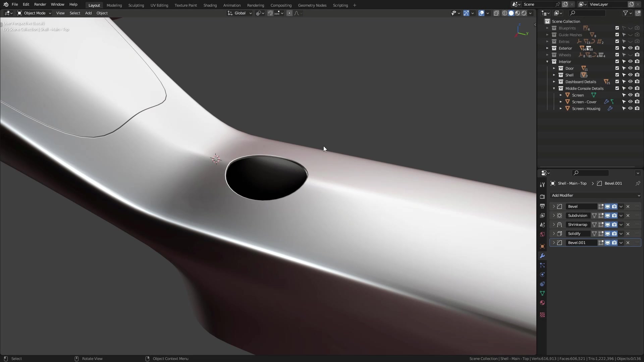Uncheck the Exterior collection checkbox

(x=617, y=48)
